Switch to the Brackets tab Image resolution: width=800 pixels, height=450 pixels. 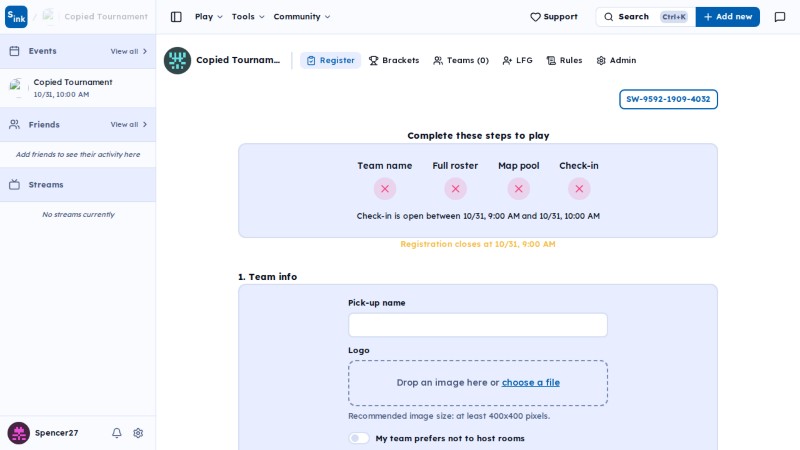pos(394,60)
